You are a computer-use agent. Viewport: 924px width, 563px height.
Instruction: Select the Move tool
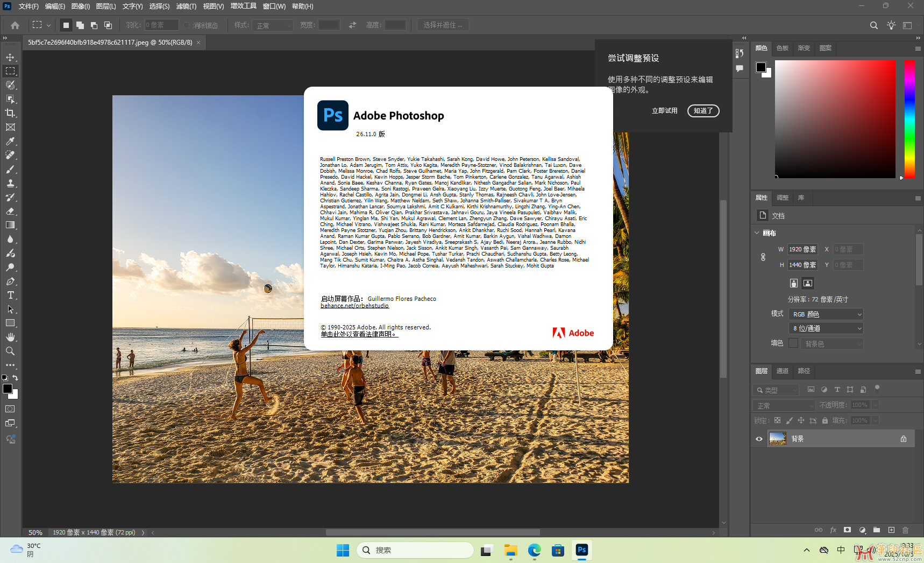[11, 57]
